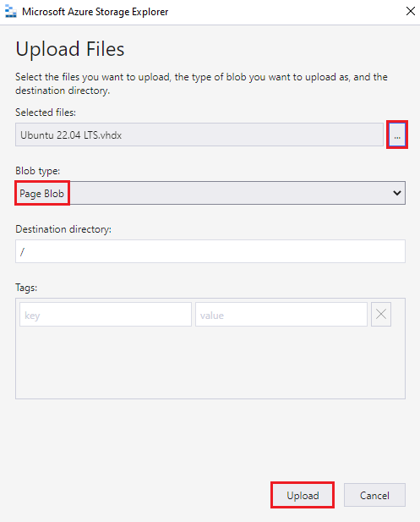Open the file browser with the ellipsis button
420x522 pixels.
397,135
